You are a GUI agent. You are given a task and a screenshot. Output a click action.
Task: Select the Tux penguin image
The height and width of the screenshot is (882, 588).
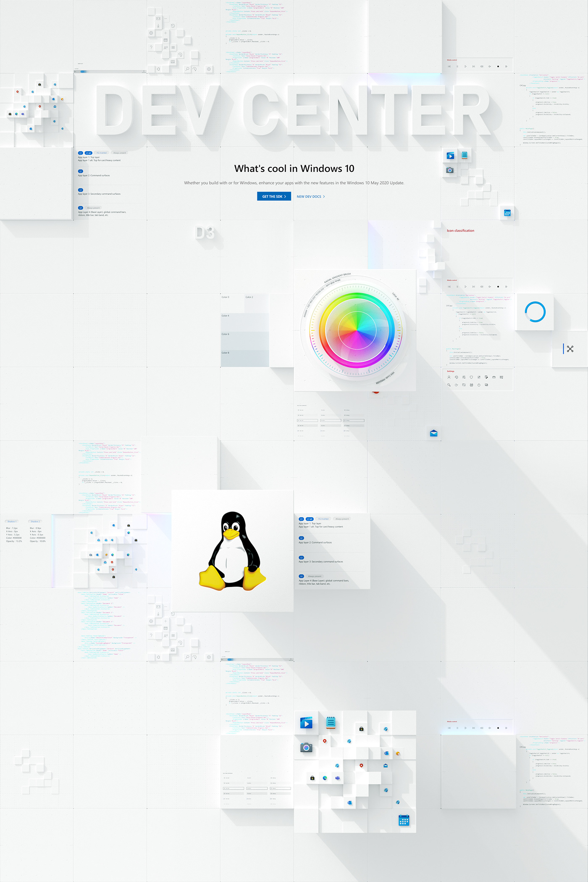pos(232,551)
